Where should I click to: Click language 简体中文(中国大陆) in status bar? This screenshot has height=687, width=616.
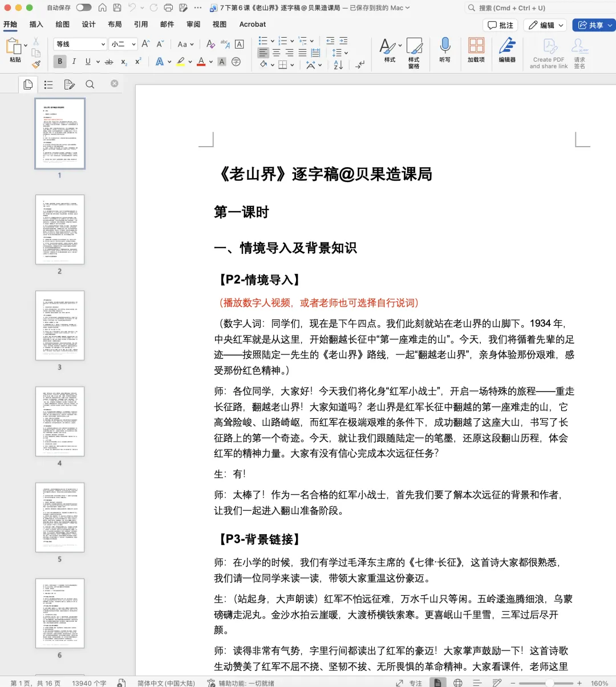166,682
